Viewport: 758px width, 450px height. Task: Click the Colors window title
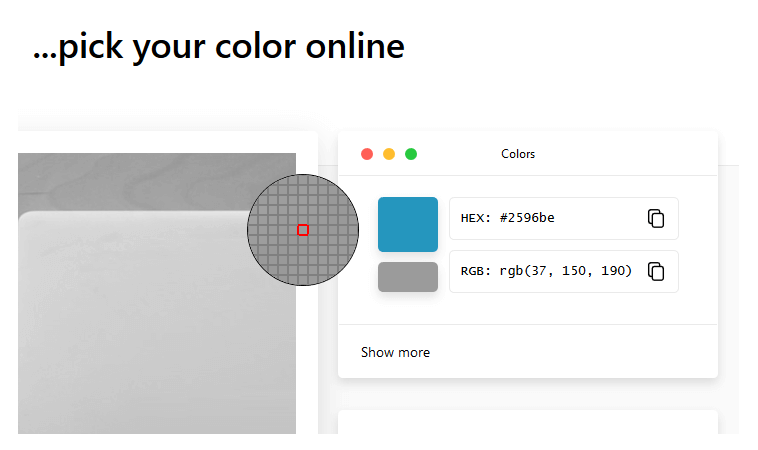518,154
